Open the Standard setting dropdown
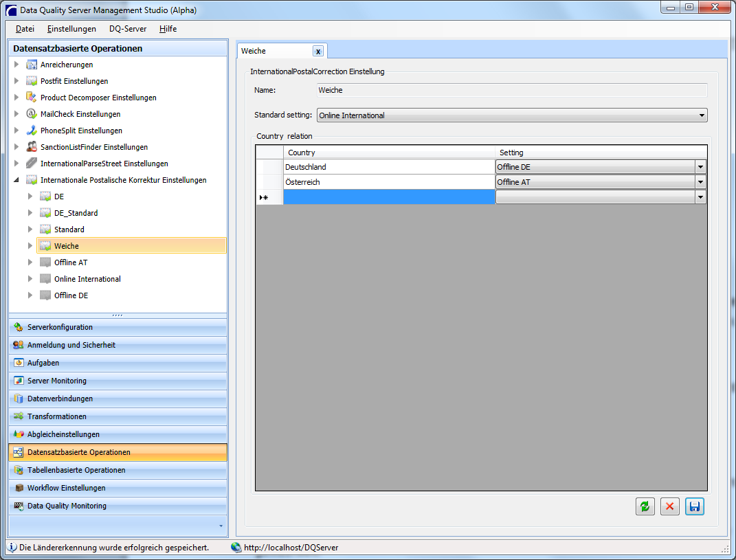Image resolution: width=736 pixels, height=560 pixels. click(x=702, y=115)
